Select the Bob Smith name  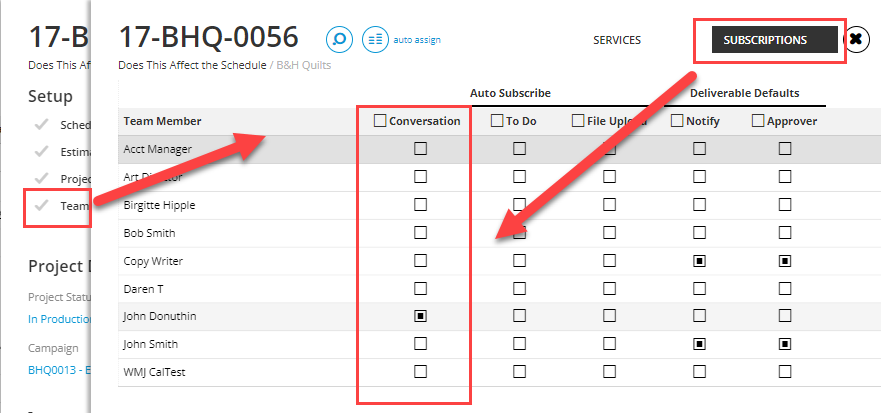149,233
